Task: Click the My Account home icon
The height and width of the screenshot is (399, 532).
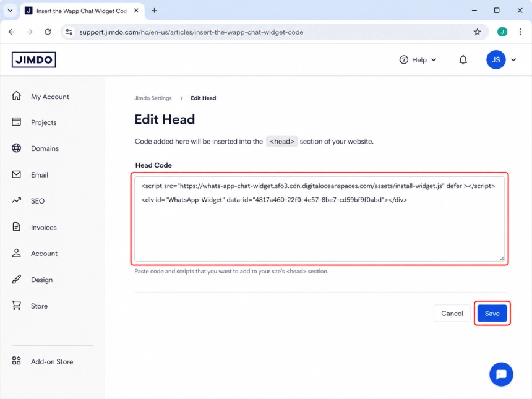Action: 16,96
